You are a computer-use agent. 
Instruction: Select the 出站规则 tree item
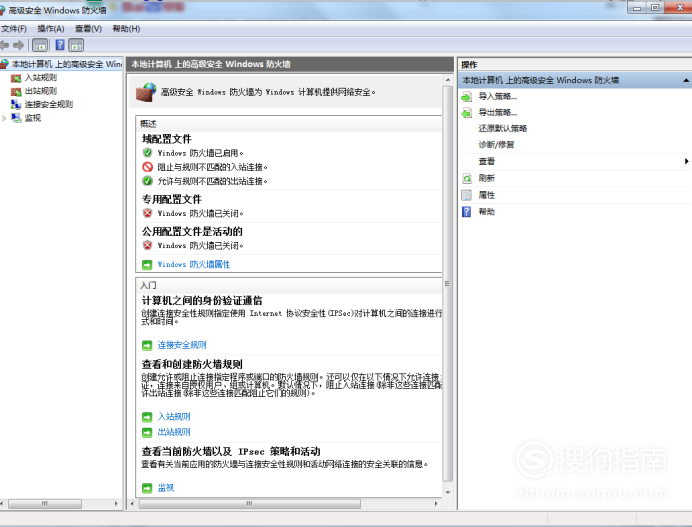(x=41, y=91)
